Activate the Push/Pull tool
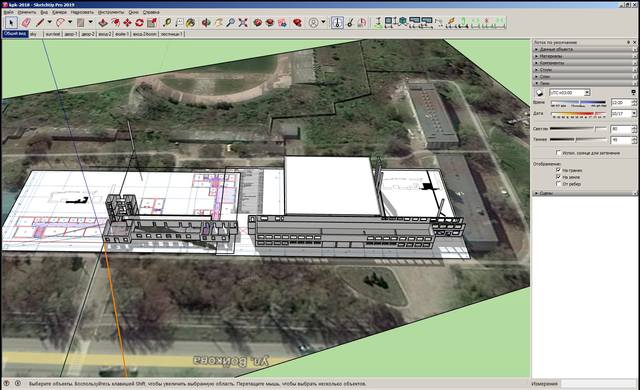The width and height of the screenshot is (640, 390). pyautogui.click(x=103, y=22)
